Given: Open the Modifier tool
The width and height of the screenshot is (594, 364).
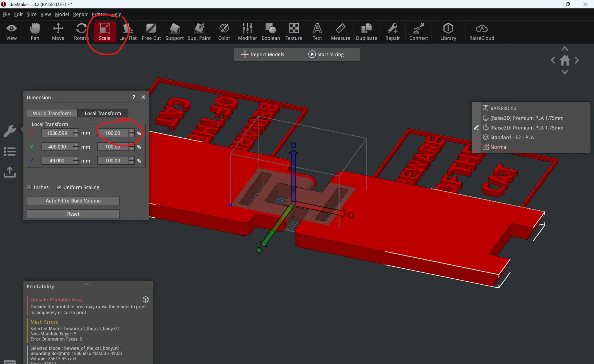Looking at the screenshot, I should coord(247,32).
